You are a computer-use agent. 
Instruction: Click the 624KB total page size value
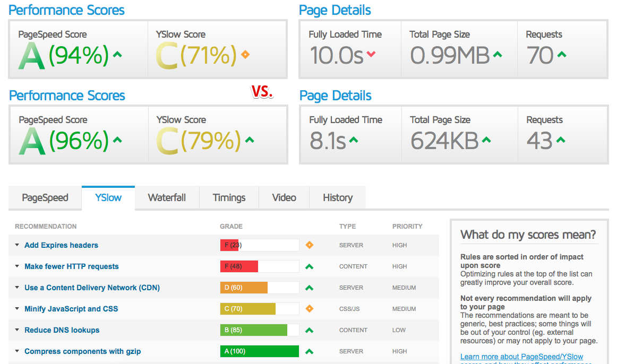click(444, 141)
